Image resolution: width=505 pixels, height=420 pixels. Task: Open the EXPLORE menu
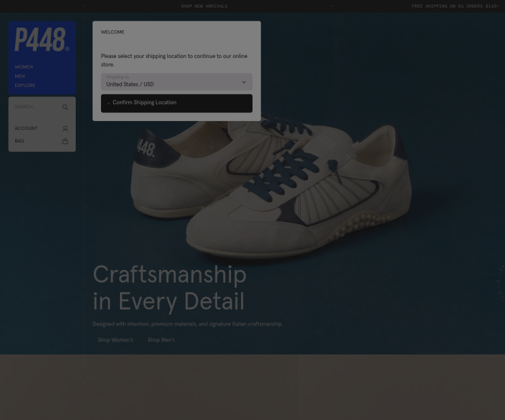pyautogui.click(x=25, y=85)
